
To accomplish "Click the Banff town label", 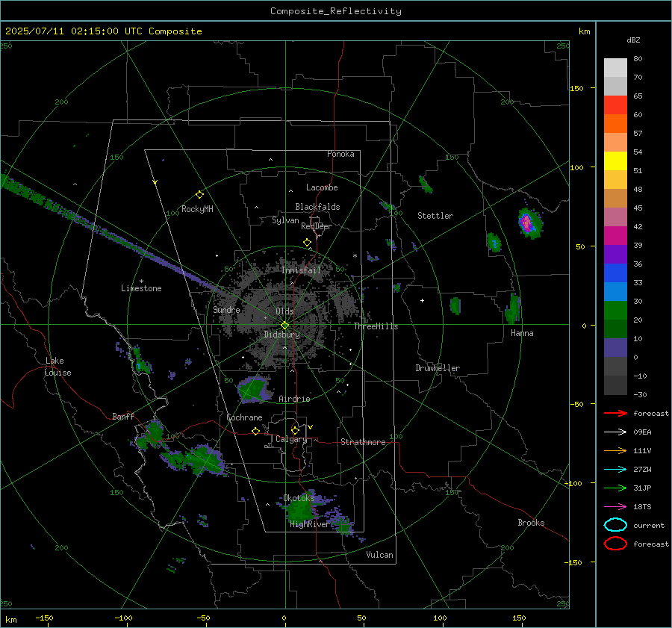I will (123, 416).
